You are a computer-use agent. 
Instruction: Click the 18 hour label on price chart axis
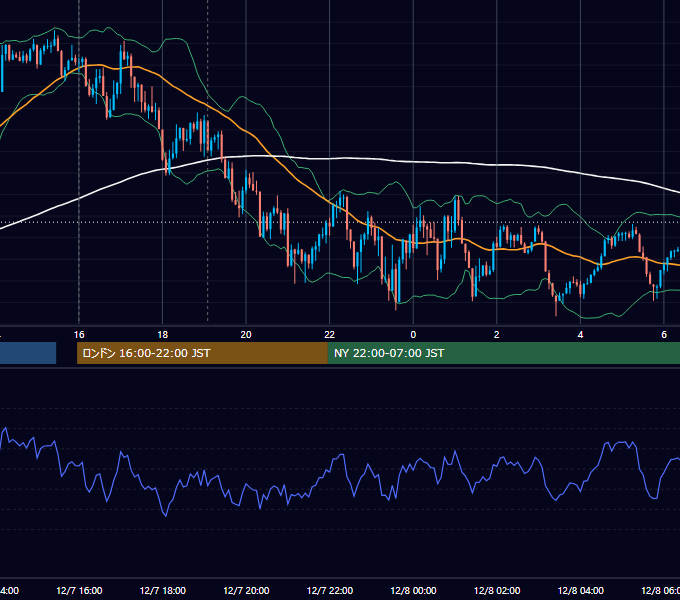click(163, 335)
